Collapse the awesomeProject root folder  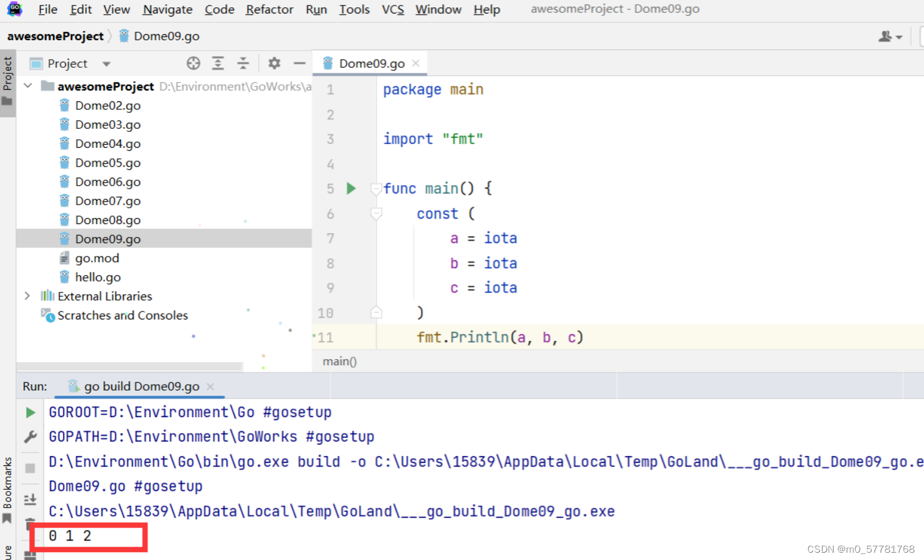(27, 86)
